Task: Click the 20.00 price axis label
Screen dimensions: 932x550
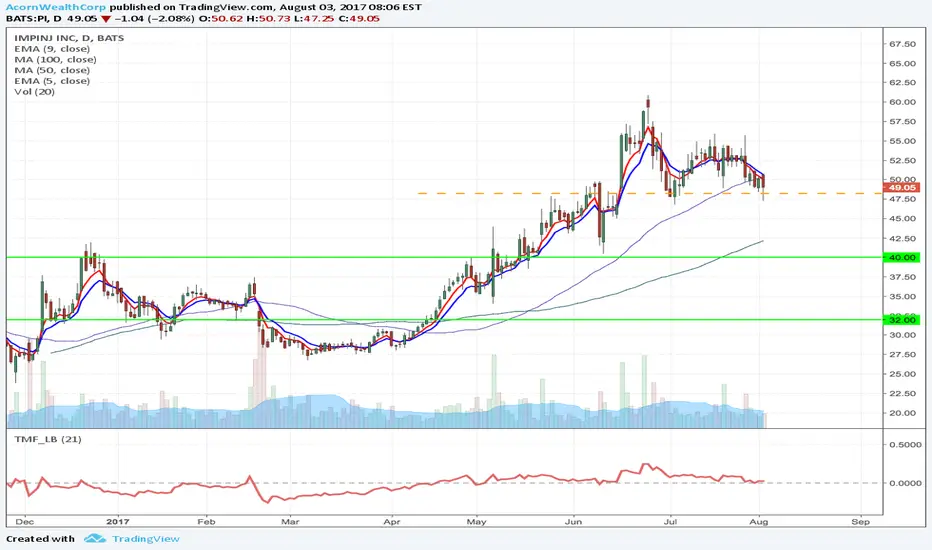Action: tap(902, 413)
